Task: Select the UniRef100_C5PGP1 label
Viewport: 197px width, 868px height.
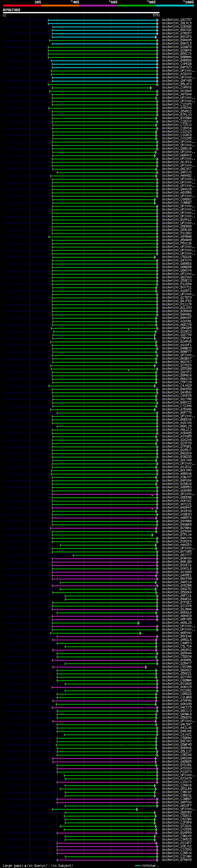Action: [177, 338]
